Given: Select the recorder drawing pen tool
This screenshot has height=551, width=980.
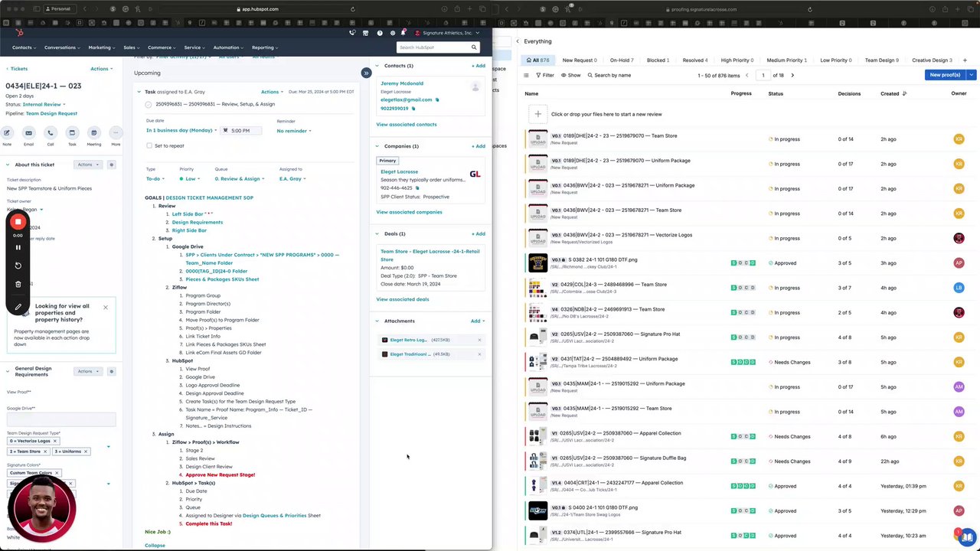Looking at the screenshot, I should (18, 307).
